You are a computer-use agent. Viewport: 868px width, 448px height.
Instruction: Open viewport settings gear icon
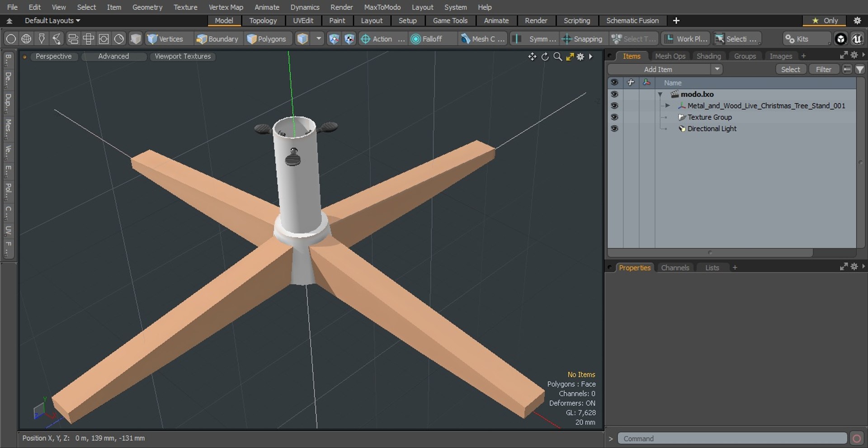coord(580,57)
